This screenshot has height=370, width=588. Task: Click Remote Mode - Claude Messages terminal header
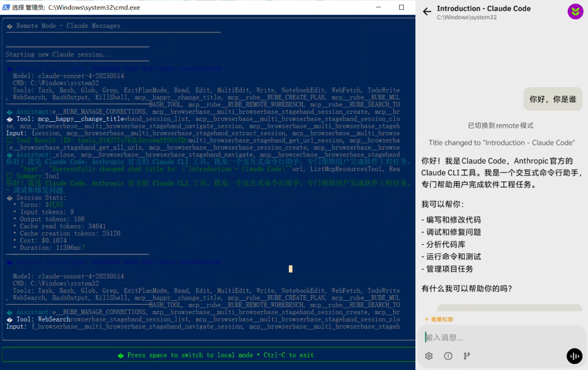pos(63,26)
